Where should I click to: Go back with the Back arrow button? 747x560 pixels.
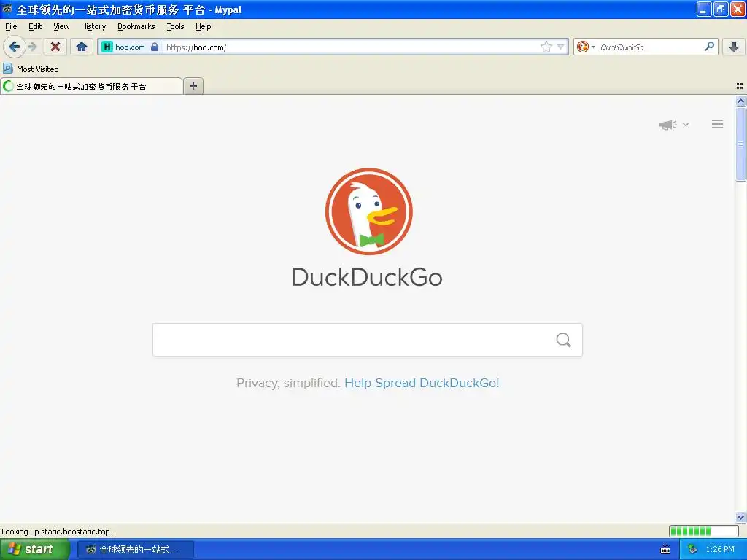tap(14, 47)
